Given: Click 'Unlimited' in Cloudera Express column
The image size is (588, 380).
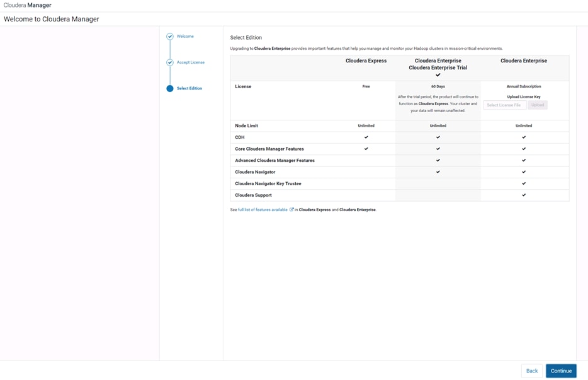Looking at the screenshot, I should click(x=366, y=126).
